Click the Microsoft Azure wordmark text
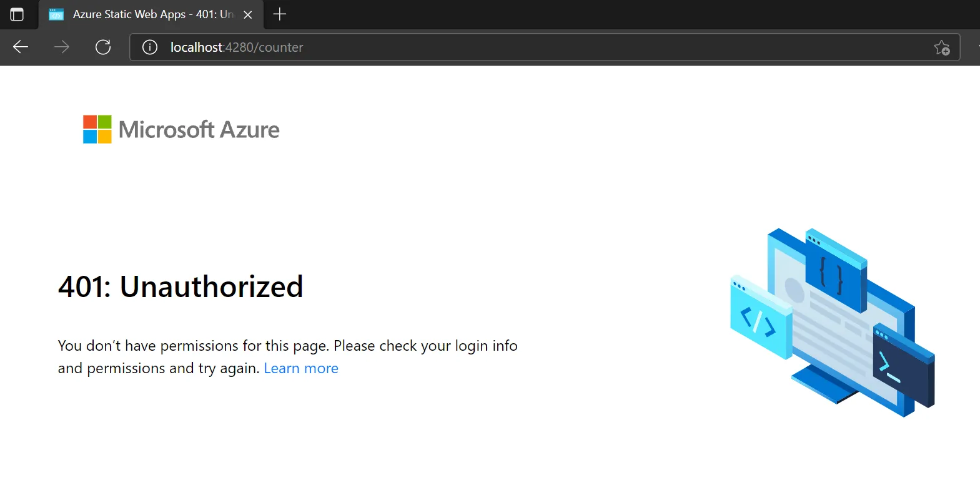 coord(199,130)
